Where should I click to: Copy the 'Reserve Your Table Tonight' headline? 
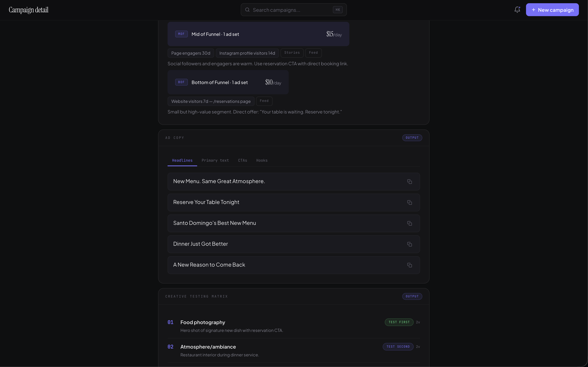coord(409,202)
